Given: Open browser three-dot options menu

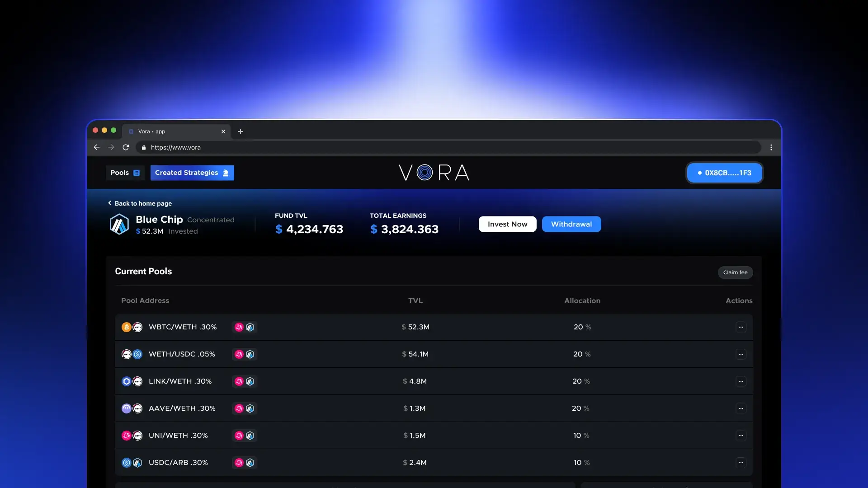Looking at the screenshot, I should tap(771, 147).
